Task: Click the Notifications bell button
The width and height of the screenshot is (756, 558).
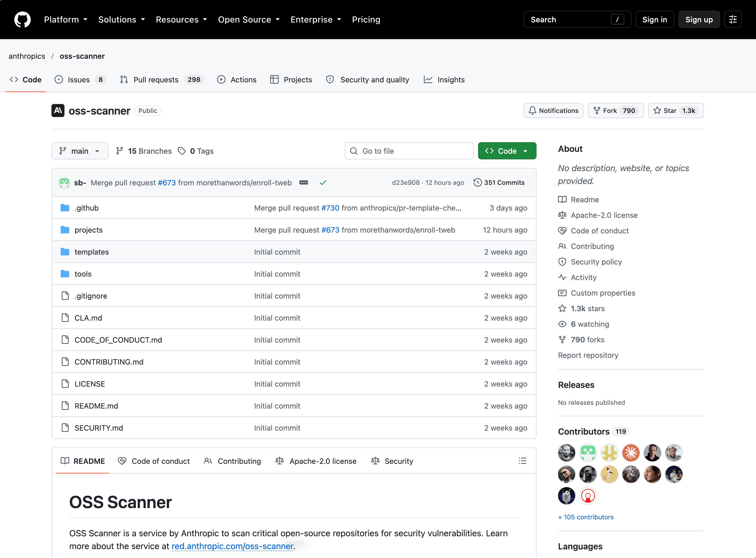Action: [553, 111]
